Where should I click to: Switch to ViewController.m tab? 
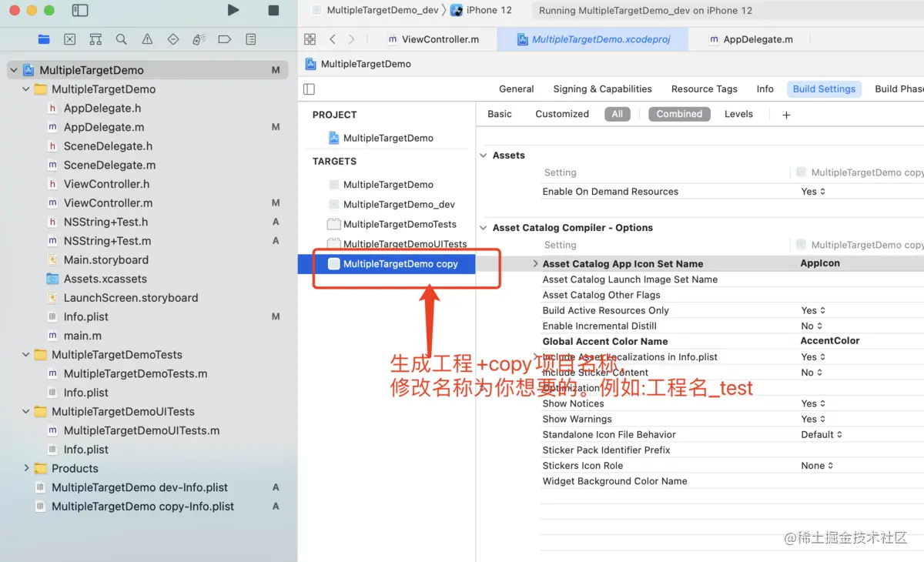(434, 39)
